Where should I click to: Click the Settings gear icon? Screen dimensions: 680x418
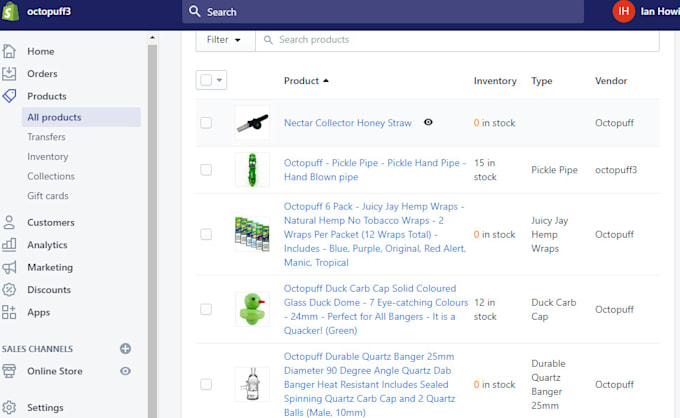(x=9, y=407)
